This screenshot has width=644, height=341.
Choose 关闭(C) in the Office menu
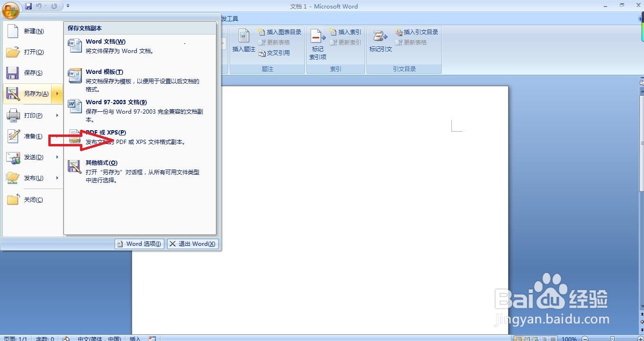pyautogui.click(x=33, y=200)
